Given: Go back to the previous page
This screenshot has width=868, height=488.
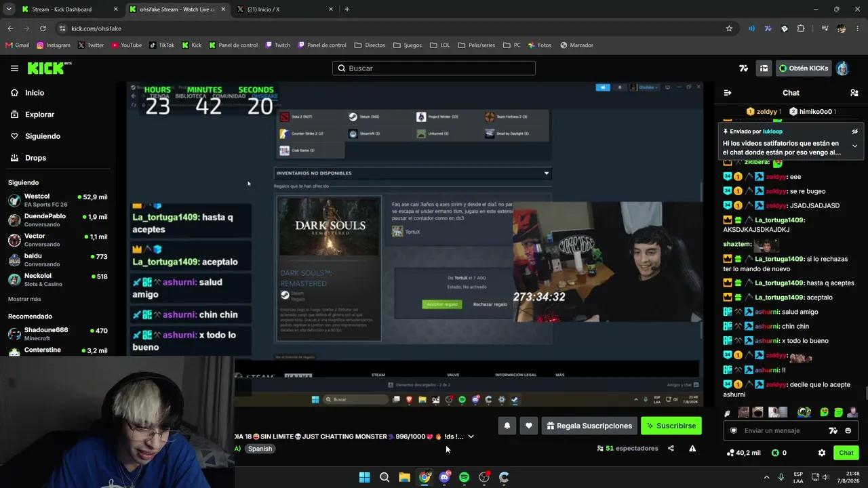Looking at the screenshot, I should tap(10, 28).
